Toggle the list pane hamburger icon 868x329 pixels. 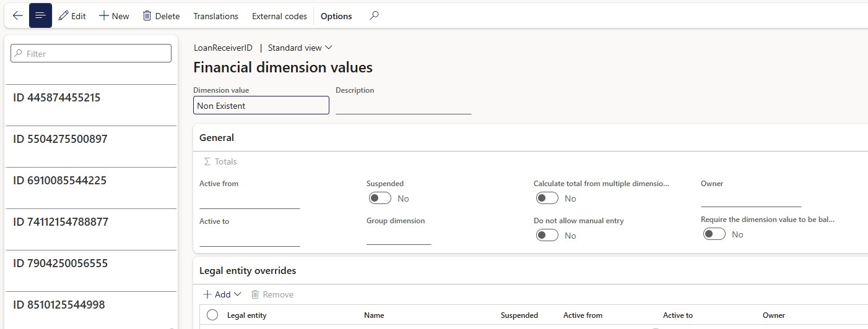click(x=40, y=15)
